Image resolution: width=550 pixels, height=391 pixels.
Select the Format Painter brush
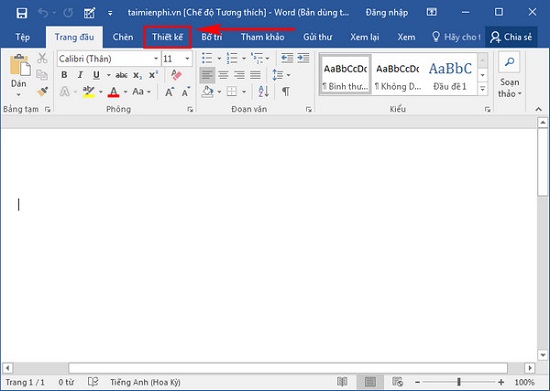coord(42,92)
